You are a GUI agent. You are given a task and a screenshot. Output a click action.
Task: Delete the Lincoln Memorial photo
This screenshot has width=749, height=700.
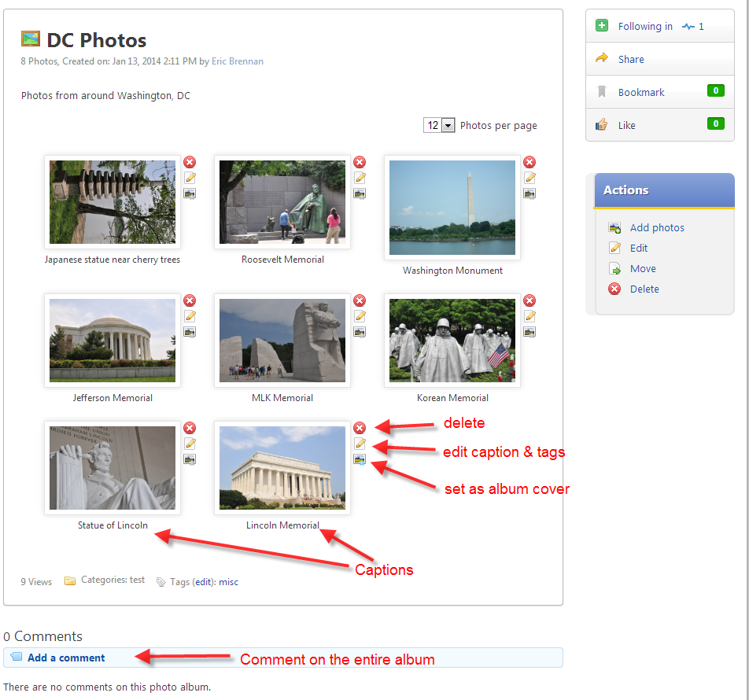click(360, 428)
